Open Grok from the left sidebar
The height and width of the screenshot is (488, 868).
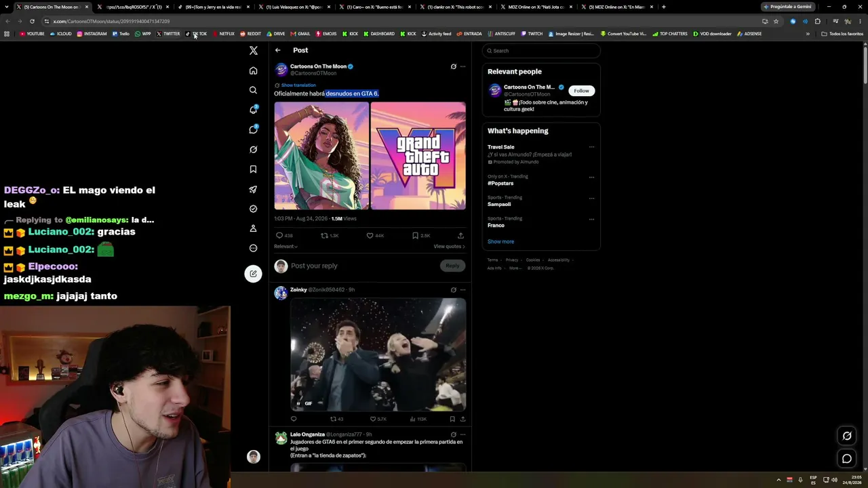[253, 149]
